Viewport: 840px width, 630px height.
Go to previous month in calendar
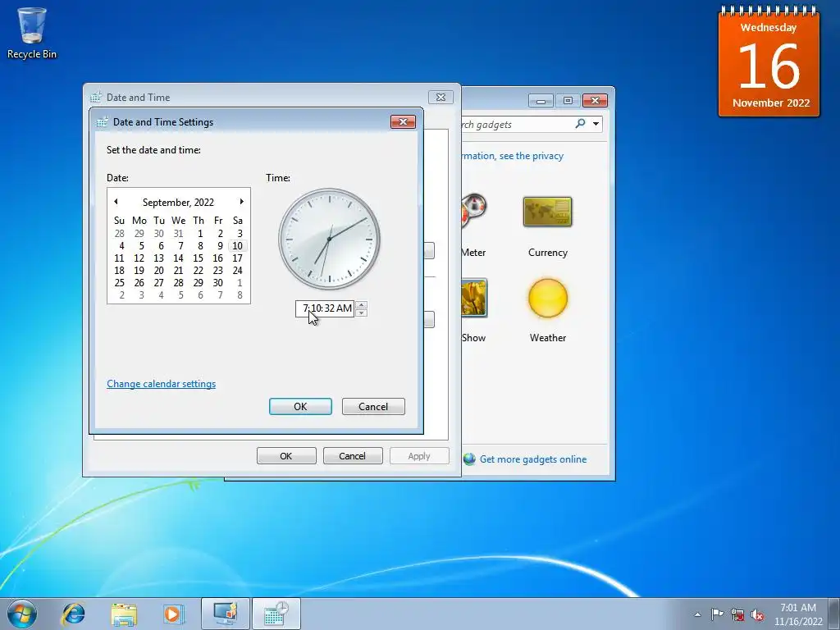click(x=116, y=202)
